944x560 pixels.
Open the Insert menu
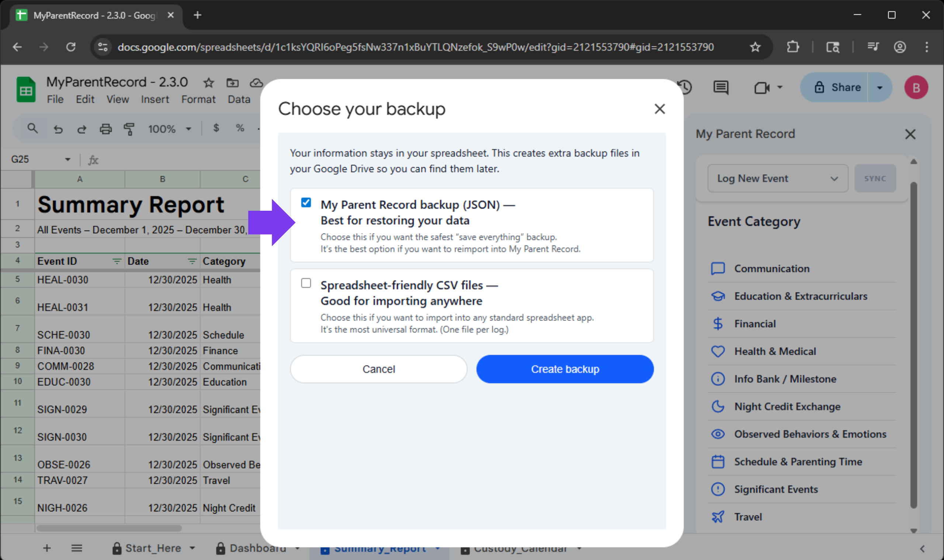point(155,99)
